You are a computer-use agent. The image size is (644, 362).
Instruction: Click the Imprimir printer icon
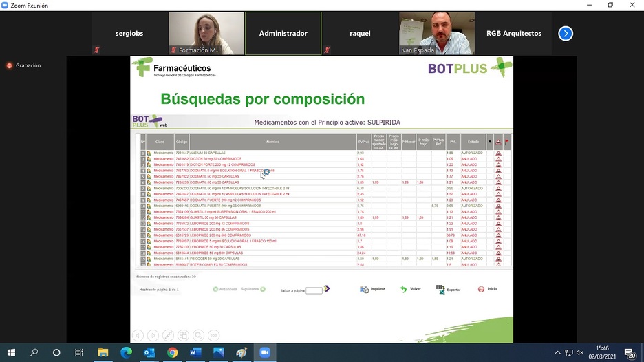pyautogui.click(x=364, y=290)
